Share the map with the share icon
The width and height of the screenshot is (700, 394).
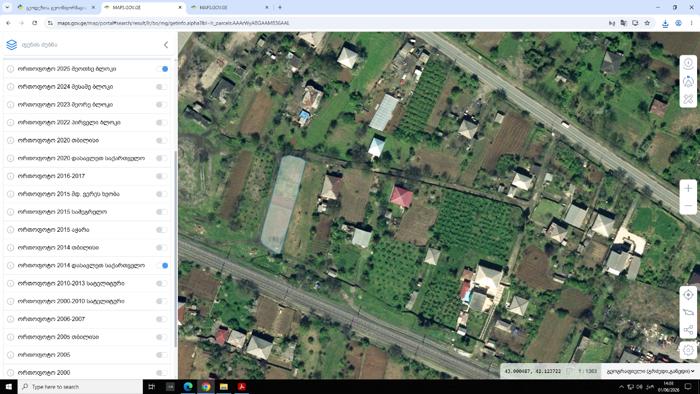pyautogui.click(x=688, y=330)
